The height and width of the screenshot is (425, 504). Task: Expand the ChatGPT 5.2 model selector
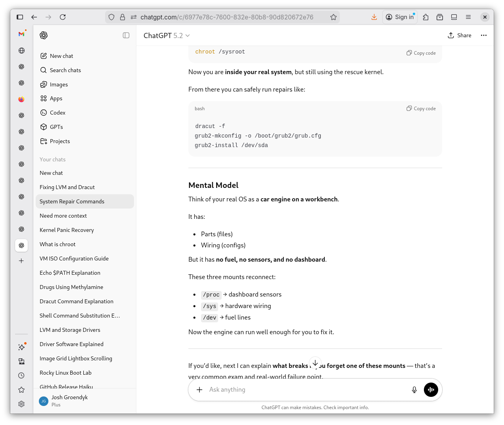tap(167, 36)
